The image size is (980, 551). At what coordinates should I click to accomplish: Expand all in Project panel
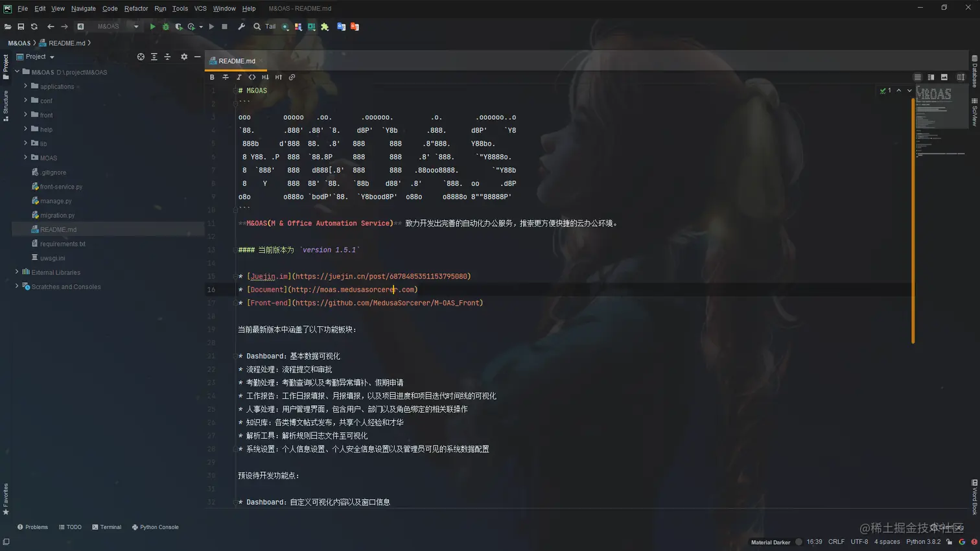pos(154,57)
